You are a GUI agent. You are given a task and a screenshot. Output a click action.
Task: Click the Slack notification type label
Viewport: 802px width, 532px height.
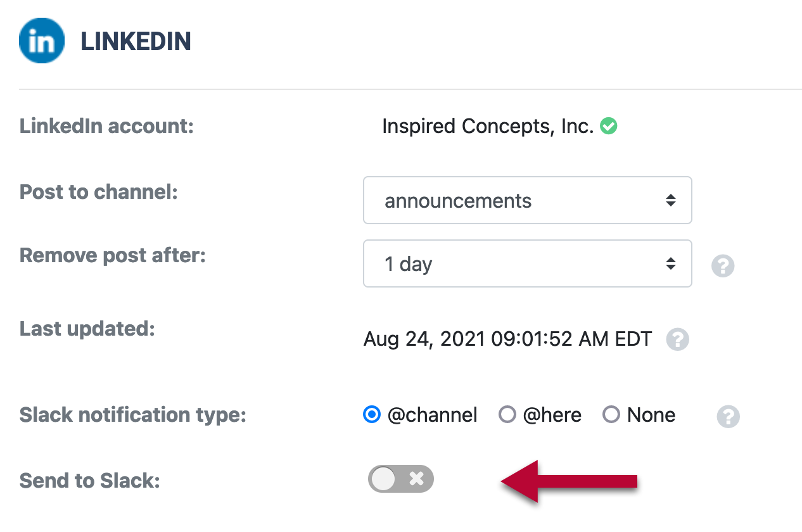[132, 415]
